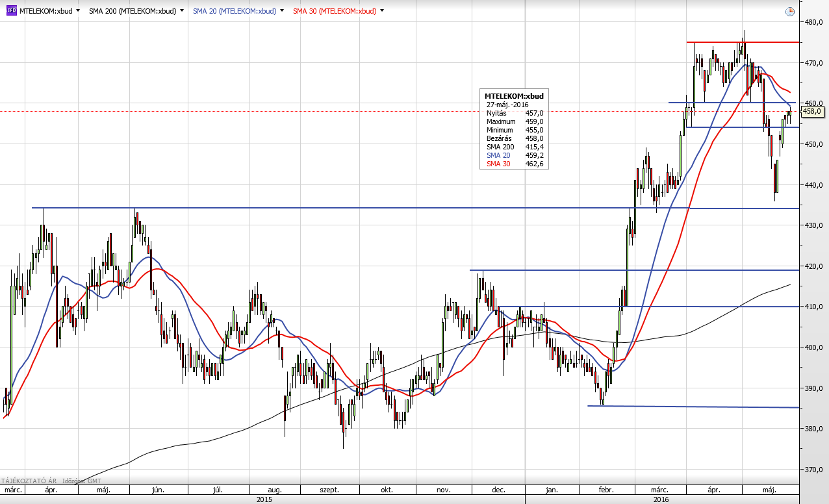Click the Időzóna: GMT timezone label

tap(81, 481)
